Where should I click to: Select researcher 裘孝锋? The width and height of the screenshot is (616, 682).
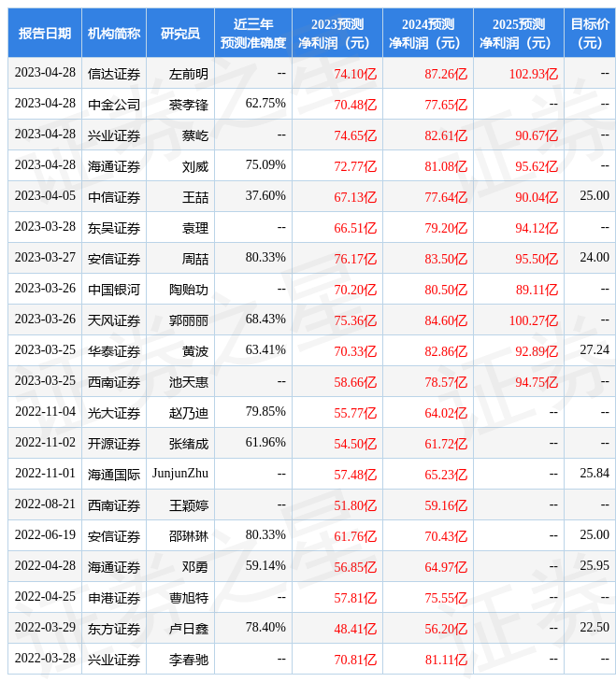click(x=189, y=105)
